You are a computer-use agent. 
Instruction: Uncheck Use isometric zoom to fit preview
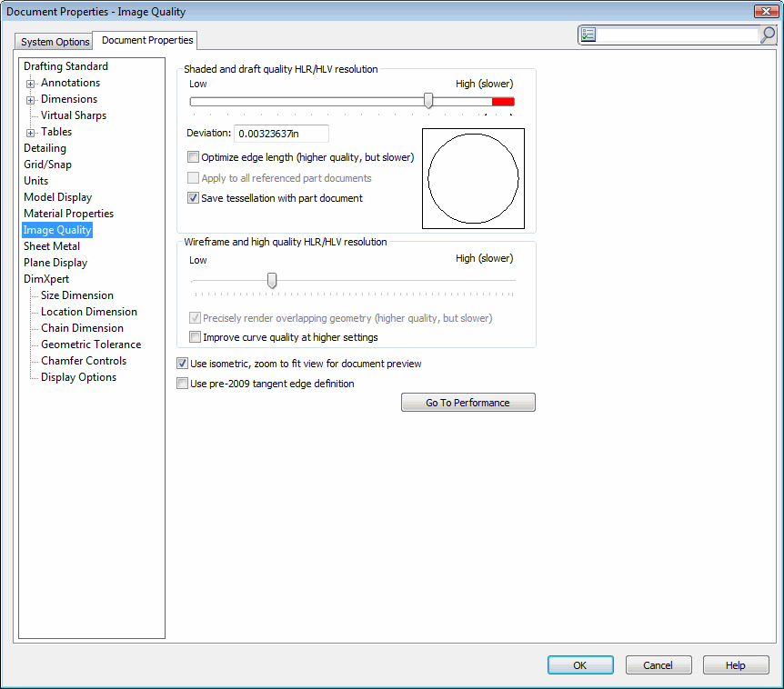pyautogui.click(x=183, y=364)
